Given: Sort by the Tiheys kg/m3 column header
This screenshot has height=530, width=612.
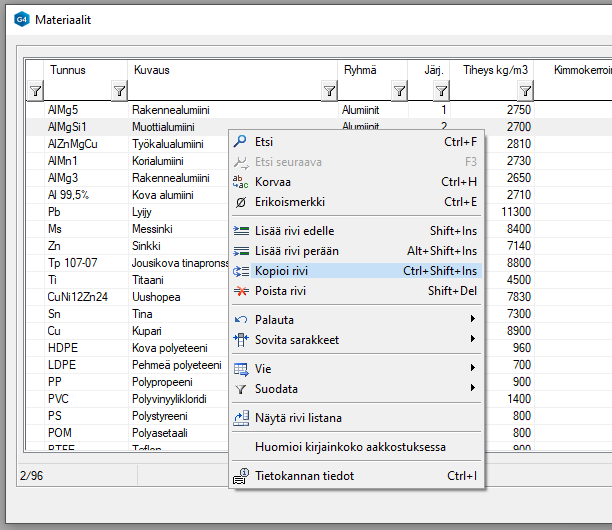Looking at the screenshot, I should click(494, 70).
